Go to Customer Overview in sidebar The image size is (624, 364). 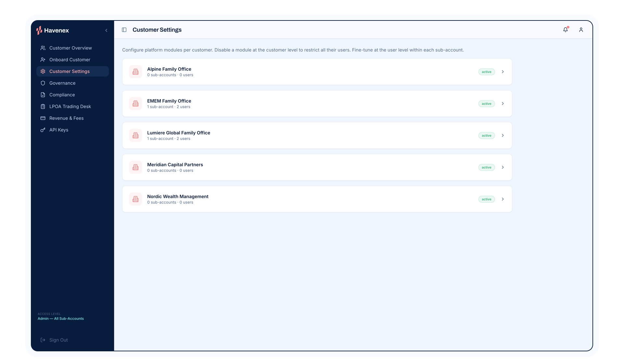click(x=72, y=48)
